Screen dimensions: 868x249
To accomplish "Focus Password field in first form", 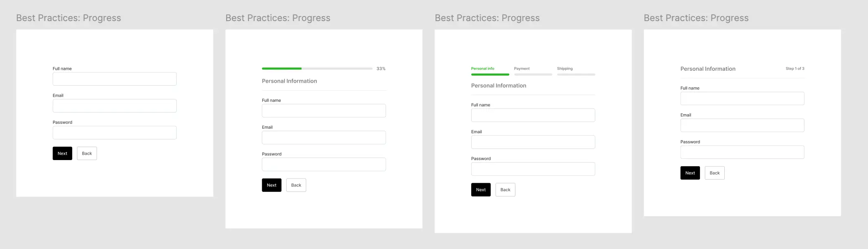I will [114, 133].
